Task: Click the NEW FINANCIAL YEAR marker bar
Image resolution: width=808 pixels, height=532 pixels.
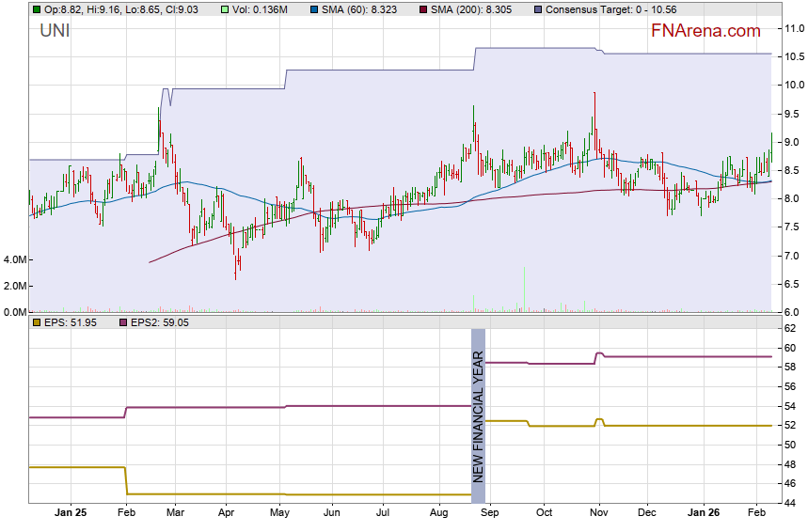Action: [x=478, y=415]
